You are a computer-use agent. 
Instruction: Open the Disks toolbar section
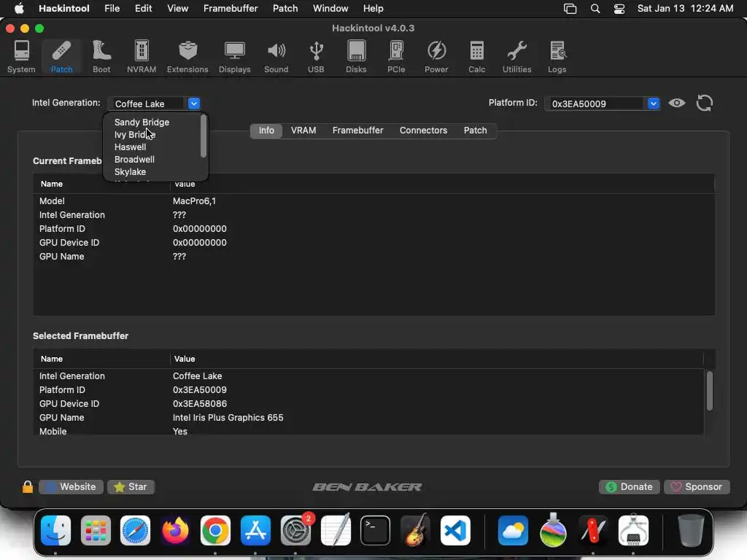(x=356, y=57)
